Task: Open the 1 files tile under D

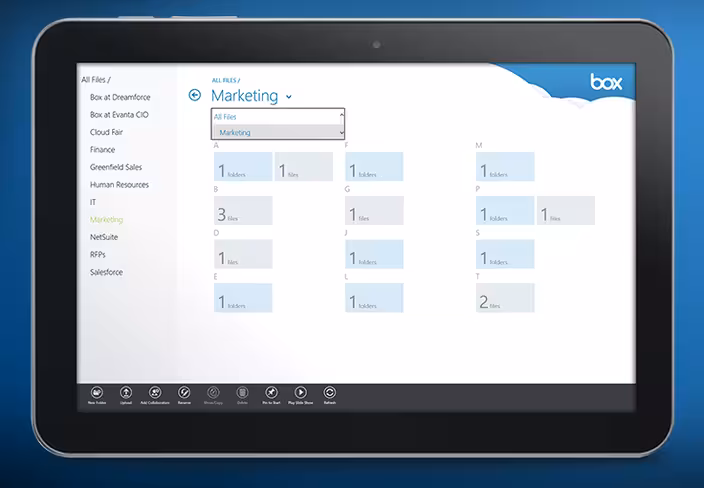Action: (243, 254)
